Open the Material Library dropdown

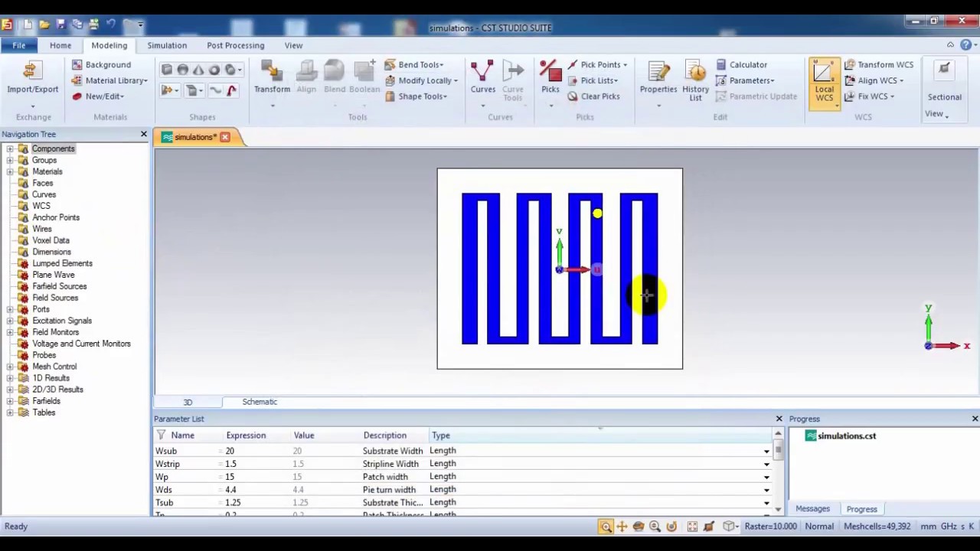[x=109, y=80]
